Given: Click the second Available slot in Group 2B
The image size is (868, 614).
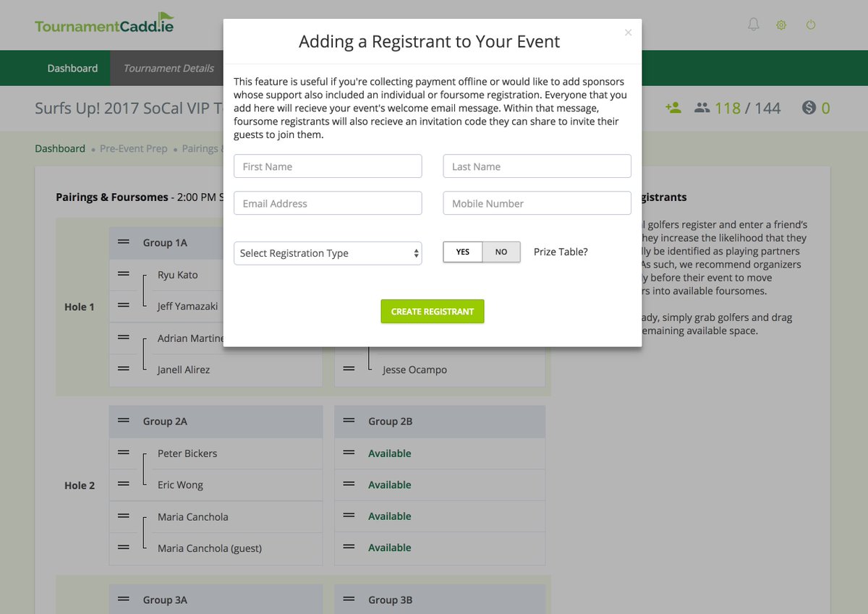Looking at the screenshot, I should 390,485.
